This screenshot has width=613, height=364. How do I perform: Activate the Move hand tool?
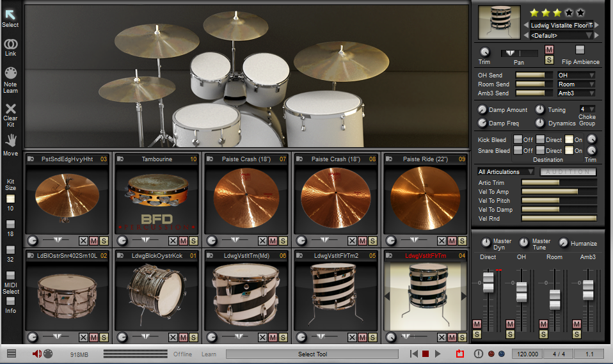tap(10, 145)
